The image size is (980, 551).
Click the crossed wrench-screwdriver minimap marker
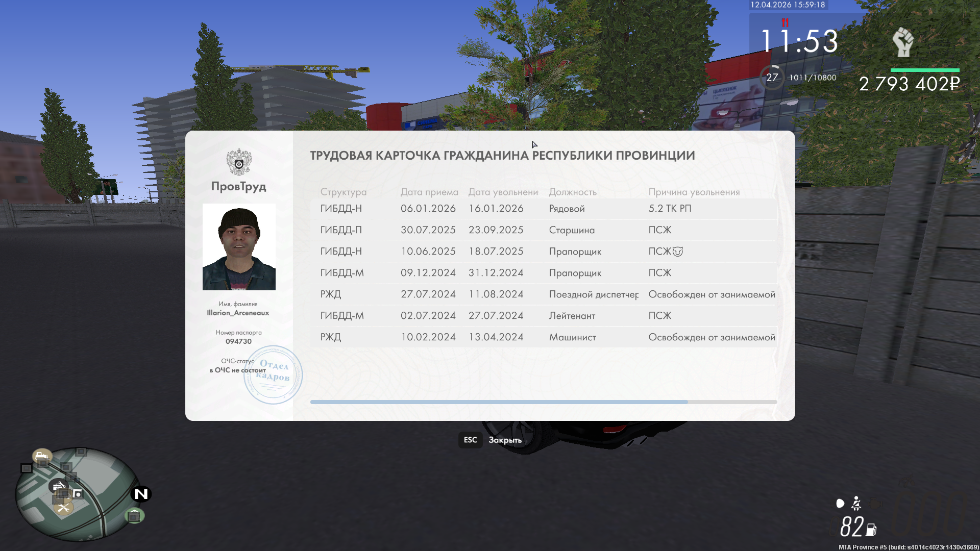click(63, 507)
